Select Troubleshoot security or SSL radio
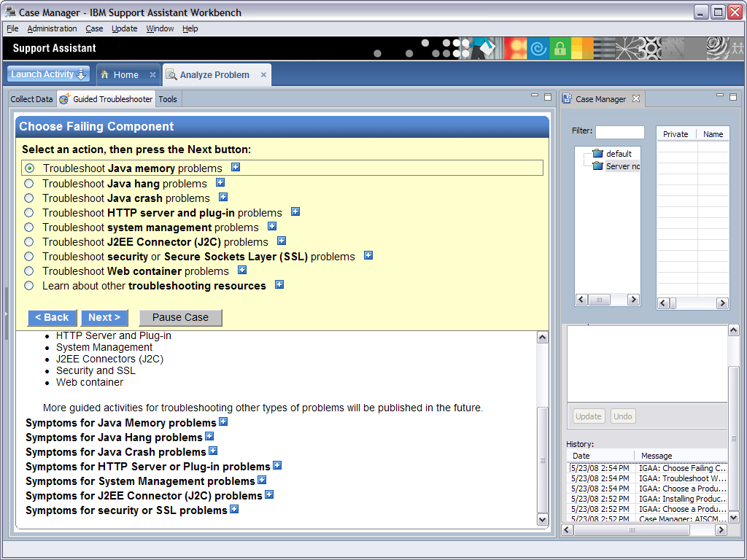This screenshot has width=747, height=560. coord(29,256)
